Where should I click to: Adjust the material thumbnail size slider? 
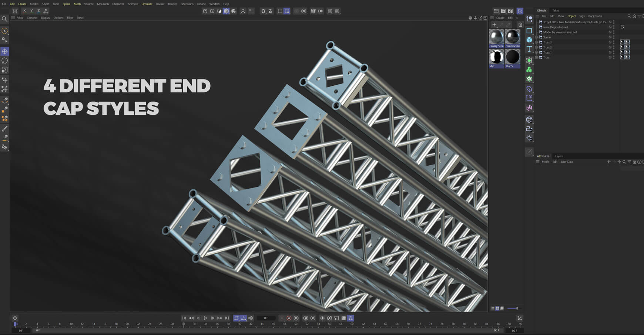[x=514, y=308]
